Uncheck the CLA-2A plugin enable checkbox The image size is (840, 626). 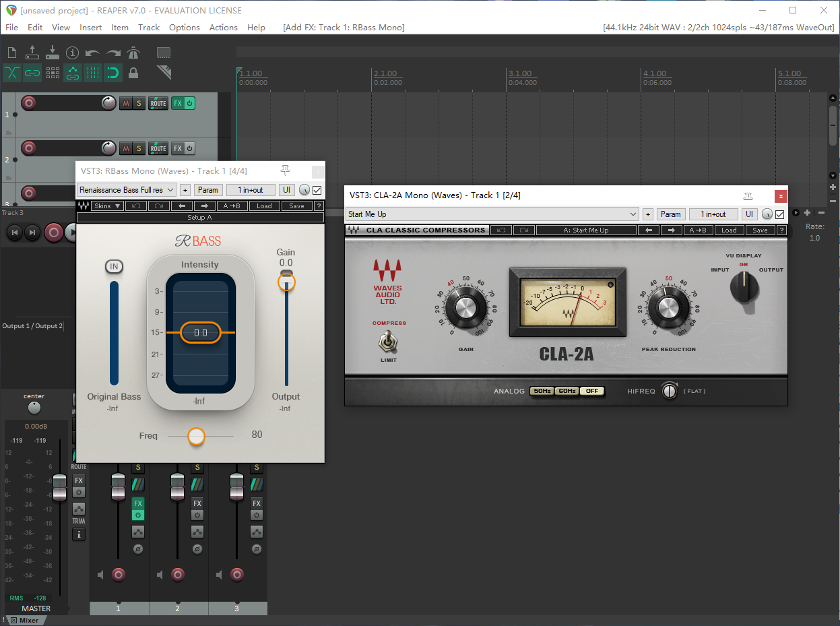780,214
